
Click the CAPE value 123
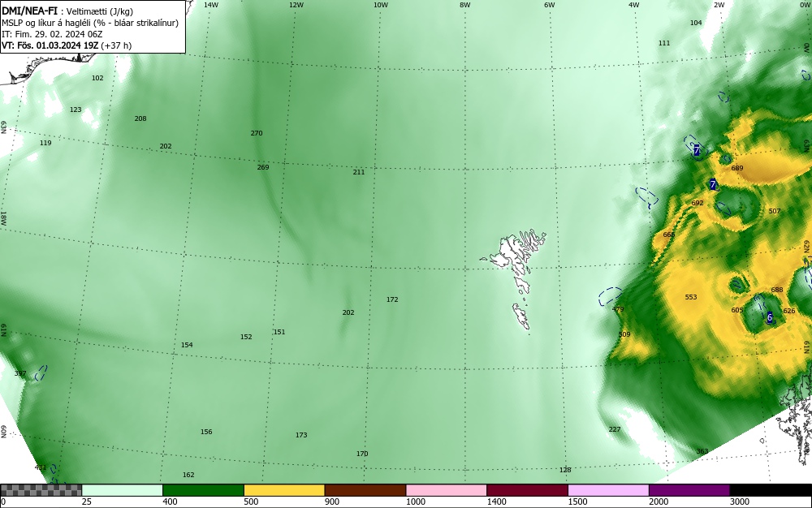[76, 110]
